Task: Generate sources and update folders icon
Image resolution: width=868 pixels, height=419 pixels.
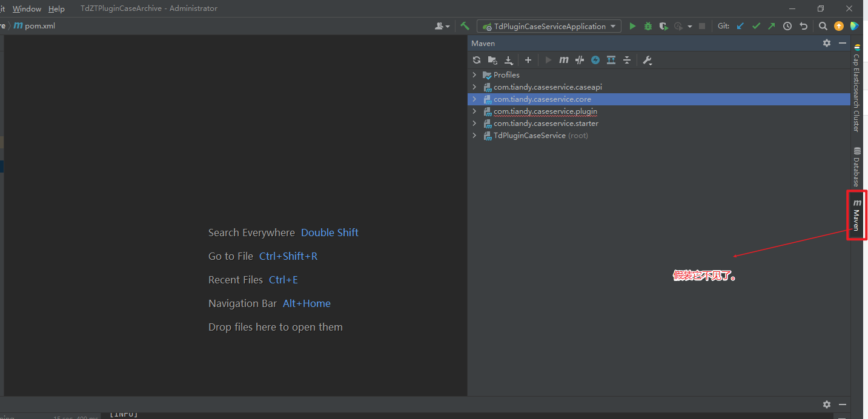Action: click(x=492, y=60)
